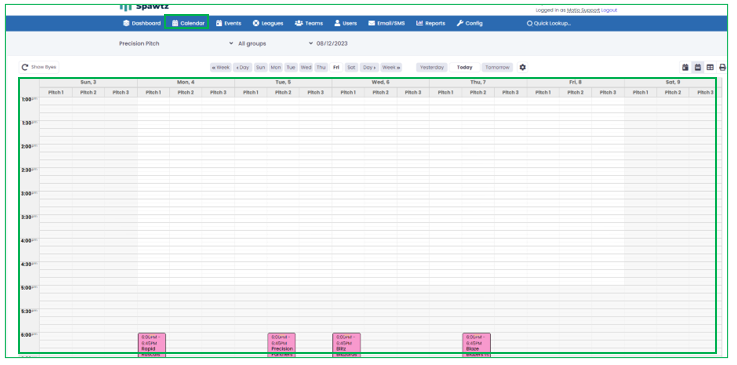Select the week view calendar icon
737x365 pixels.
698,68
